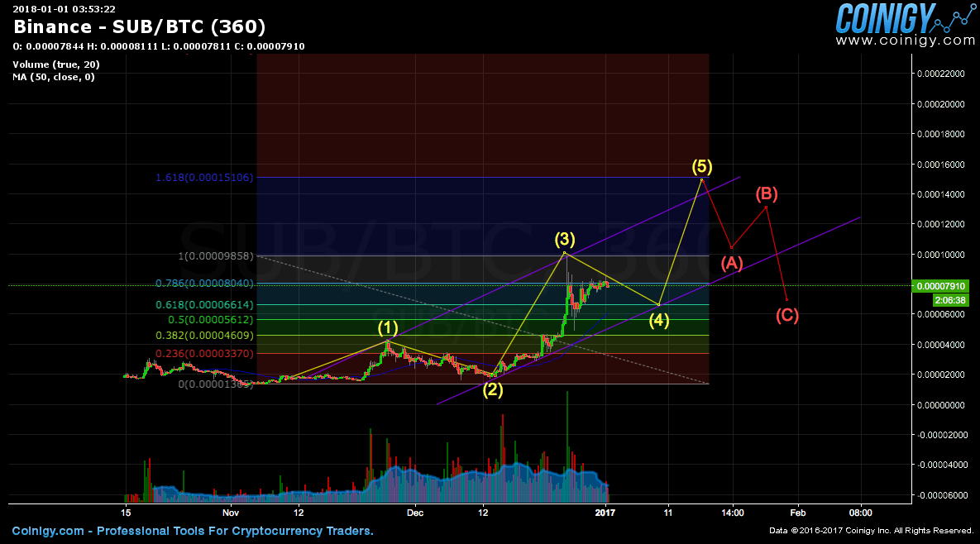Click the Feb label on time axis
980x544 pixels.
[x=797, y=513]
